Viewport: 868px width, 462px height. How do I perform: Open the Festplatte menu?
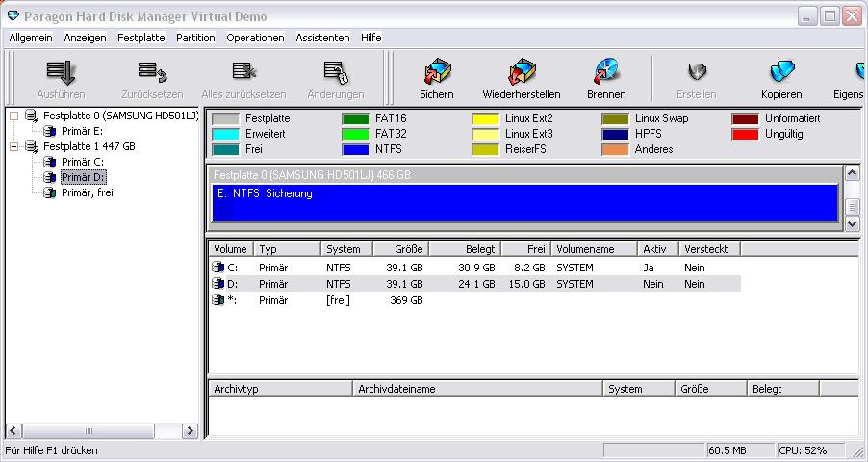pyautogui.click(x=141, y=38)
